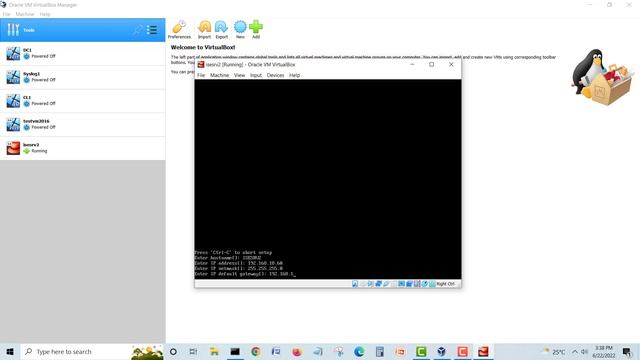Click the mouse integration icon in VM status bar
This screenshot has height=360, width=640.
point(424,284)
